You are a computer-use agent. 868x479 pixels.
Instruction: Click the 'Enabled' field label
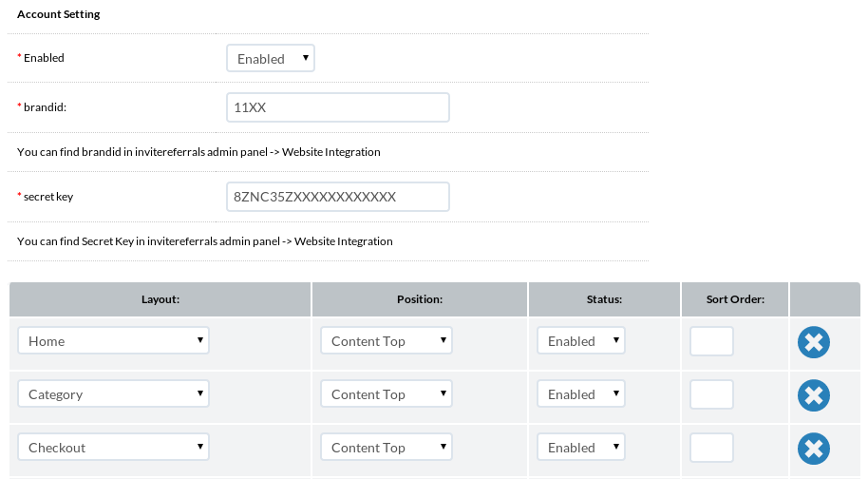44,58
